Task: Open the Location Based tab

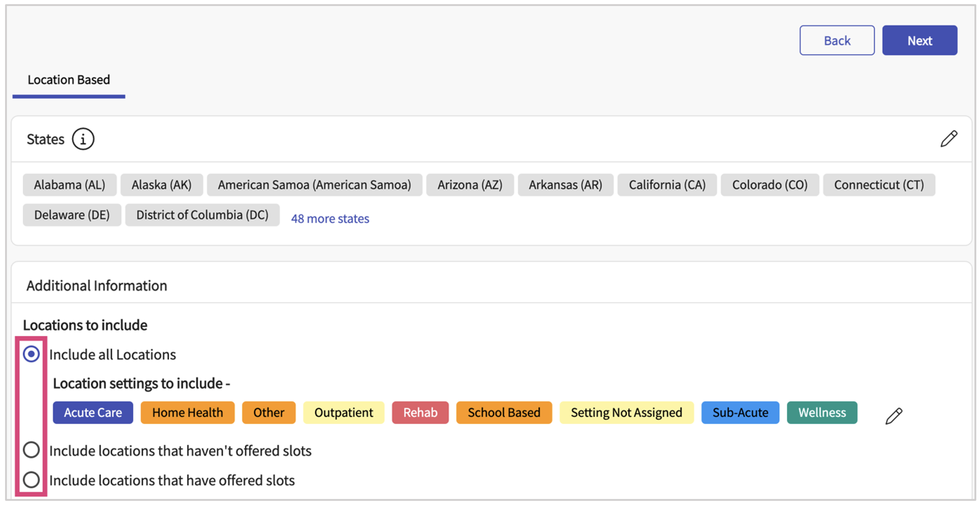Action: coord(69,80)
